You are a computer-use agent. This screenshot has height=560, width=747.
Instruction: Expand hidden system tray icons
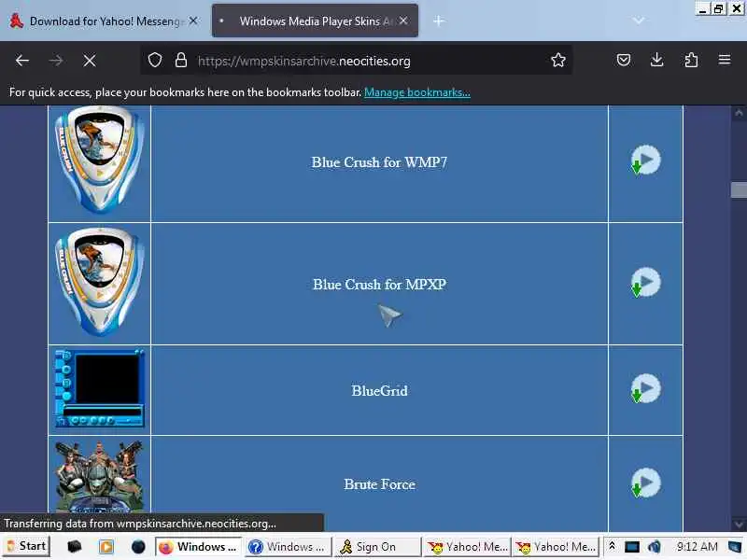[613, 546]
